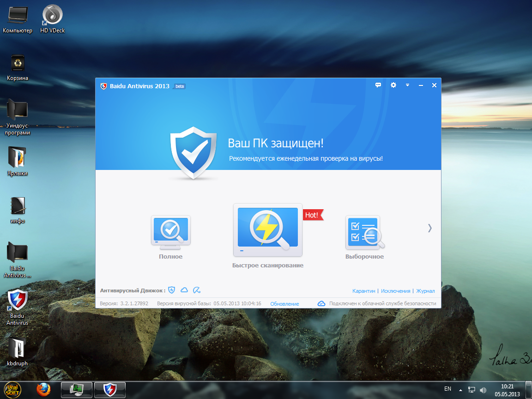Close the Baidu Antivirus window
This screenshot has width=532, height=399.
pos(434,85)
